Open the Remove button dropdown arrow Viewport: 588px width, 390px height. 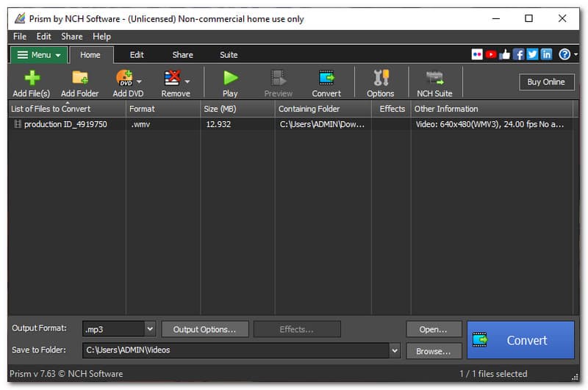pos(188,82)
